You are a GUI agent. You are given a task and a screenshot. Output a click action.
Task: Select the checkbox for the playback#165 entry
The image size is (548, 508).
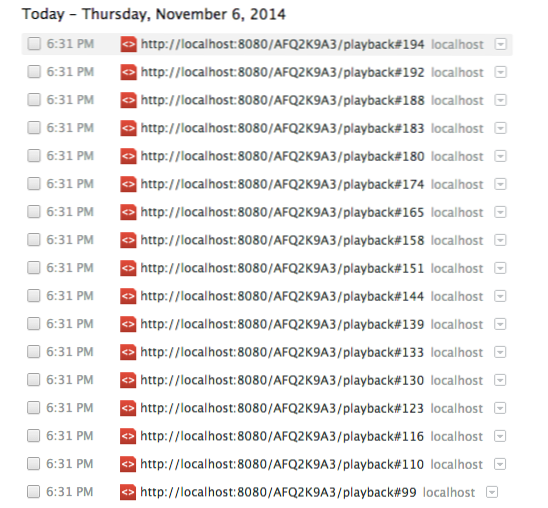coord(34,212)
